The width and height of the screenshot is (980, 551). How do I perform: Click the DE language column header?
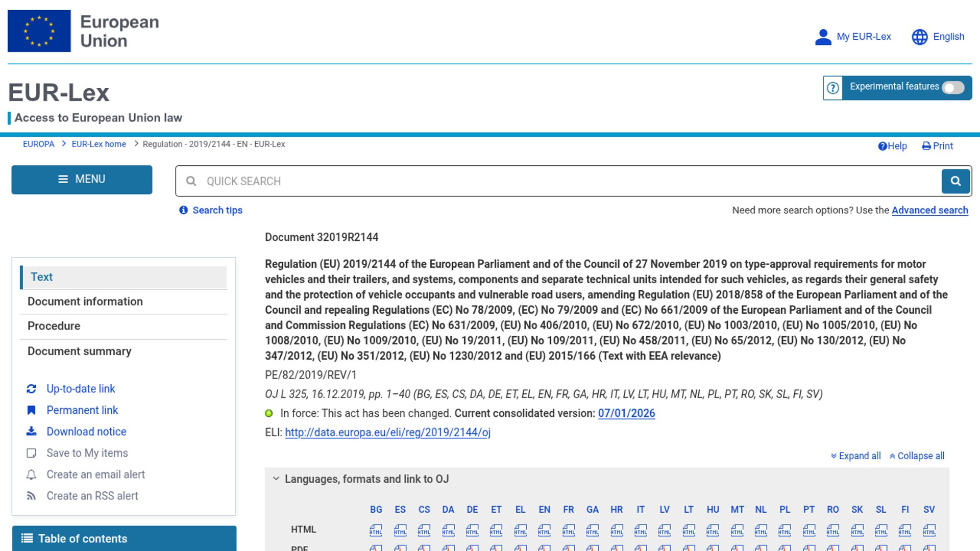(472, 510)
